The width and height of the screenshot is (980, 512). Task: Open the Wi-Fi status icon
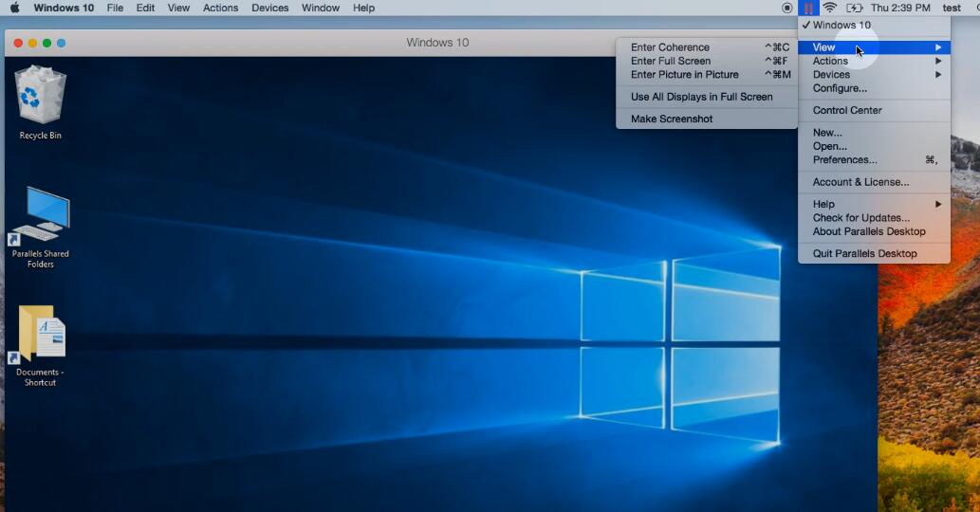pyautogui.click(x=829, y=8)
